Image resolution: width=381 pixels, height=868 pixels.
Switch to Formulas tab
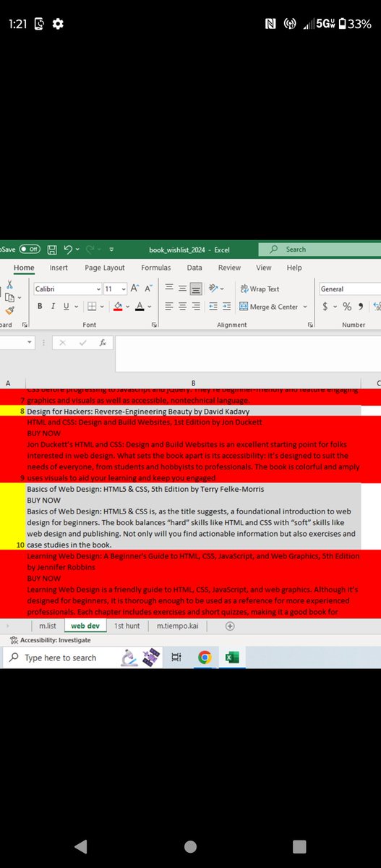[x=156, y=268]
